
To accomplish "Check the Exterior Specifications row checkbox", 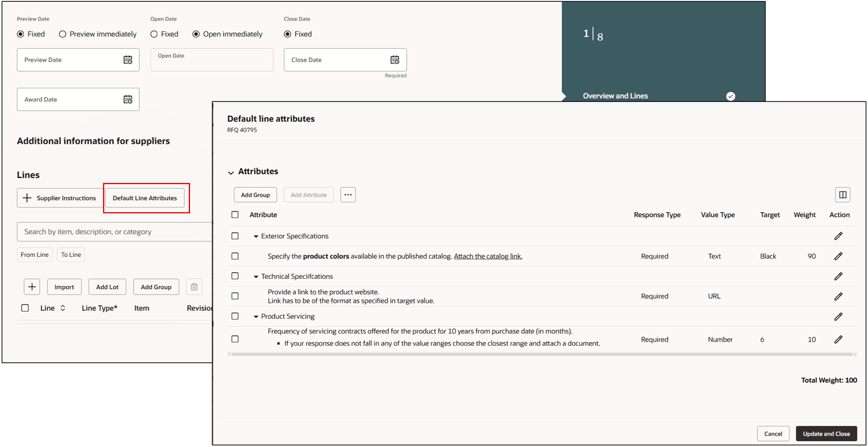I will 235,235.
